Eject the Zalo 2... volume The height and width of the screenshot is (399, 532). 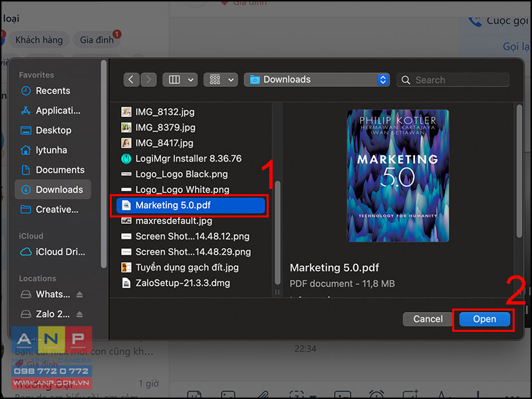(x=79, y=314)
